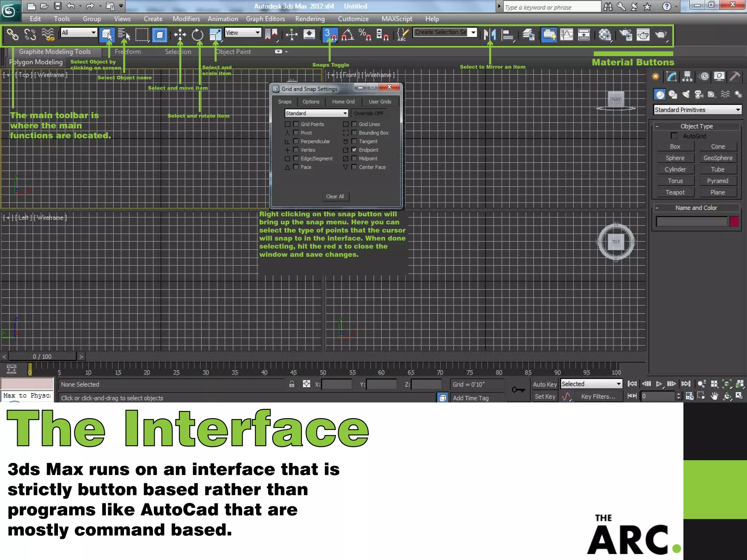The image size is (747, 560).
Task: Select the Cameras category icon
Action: tap(699, 94)
